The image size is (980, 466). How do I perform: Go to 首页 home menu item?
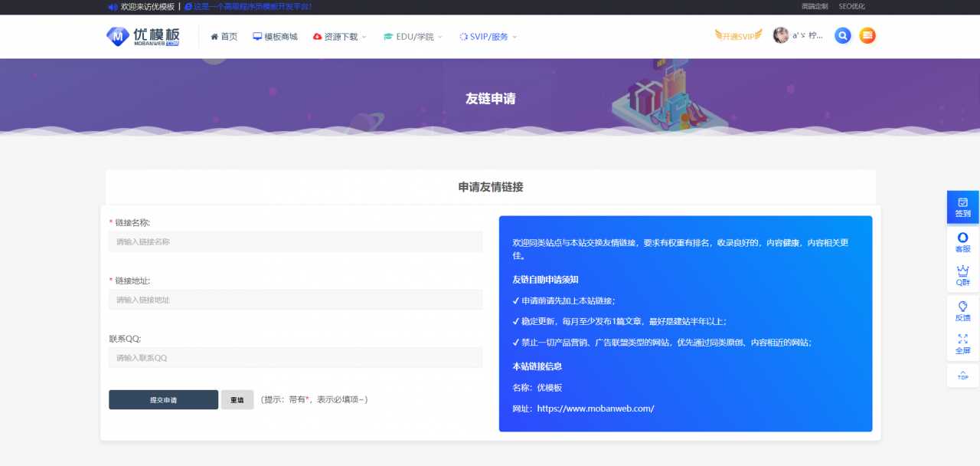[226, 35]
